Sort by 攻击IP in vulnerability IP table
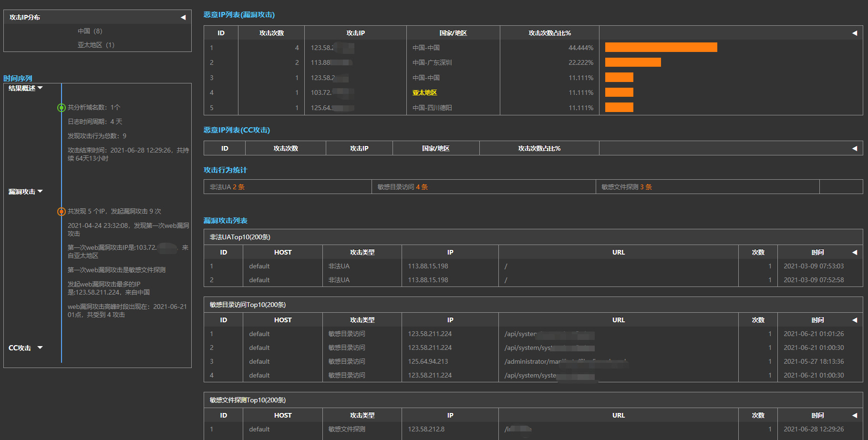This screenshot has height=440, width=868. click(x=355, y=33)
